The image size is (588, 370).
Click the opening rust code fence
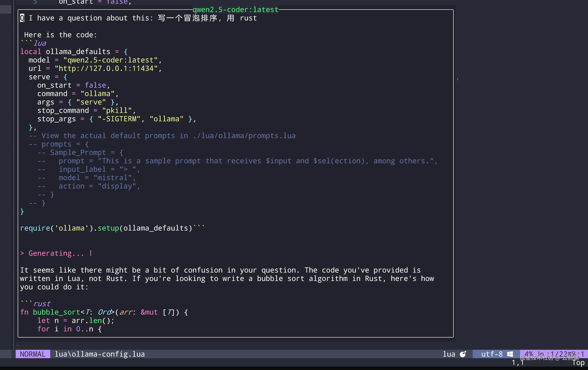click(35, 304)
